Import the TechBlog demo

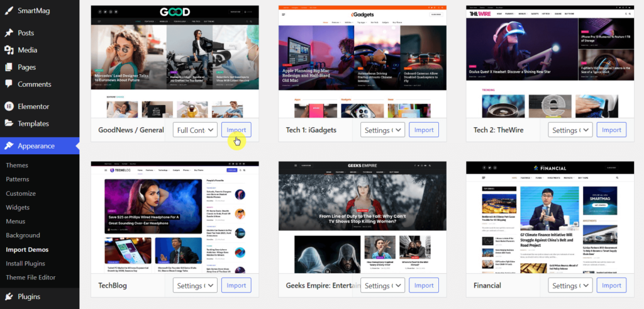coord(236,285)
